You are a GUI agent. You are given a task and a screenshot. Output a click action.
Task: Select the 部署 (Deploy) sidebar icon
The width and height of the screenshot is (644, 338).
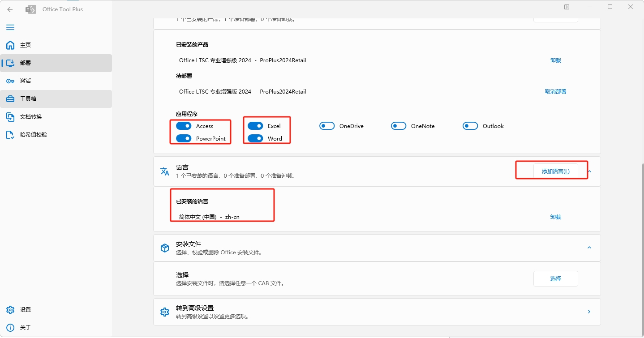point(26,63)
